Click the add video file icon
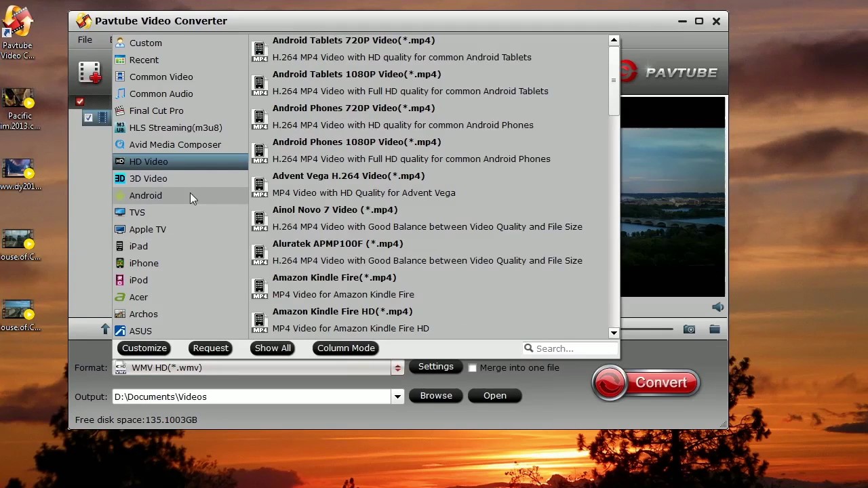Viewport: 868px width, 488px height. (90, 73)
